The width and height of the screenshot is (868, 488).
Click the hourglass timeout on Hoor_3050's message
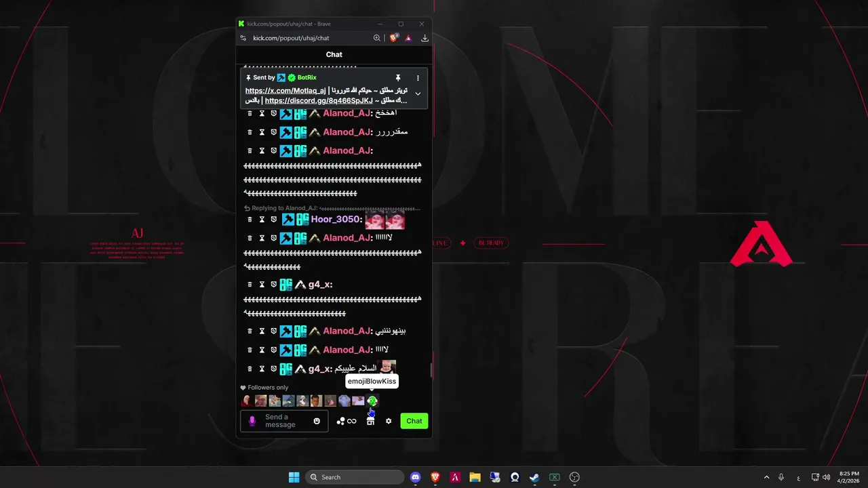pos(262,219)
